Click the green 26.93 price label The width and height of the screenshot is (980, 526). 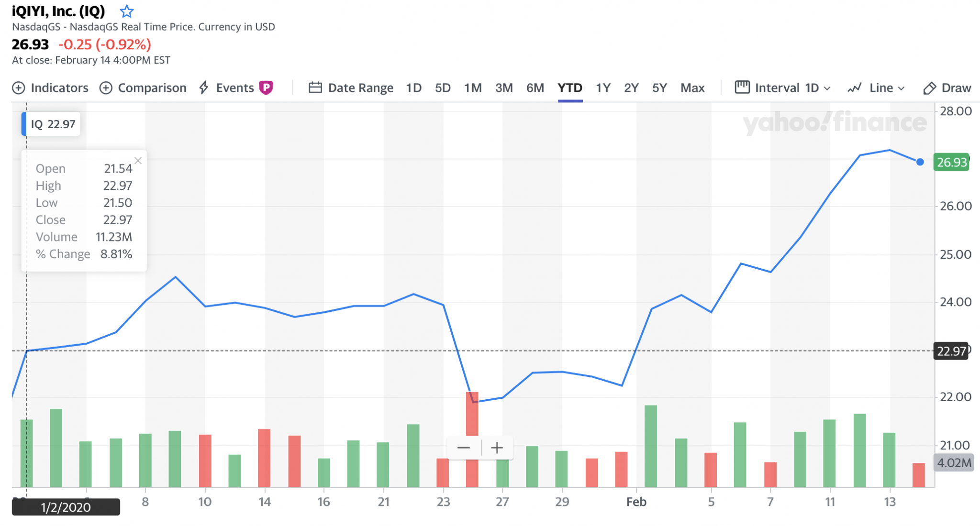[951, 162]
